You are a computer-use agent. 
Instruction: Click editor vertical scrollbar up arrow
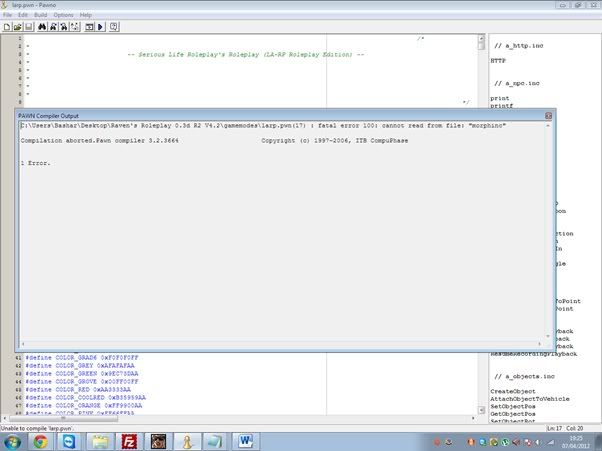point(481,38)
